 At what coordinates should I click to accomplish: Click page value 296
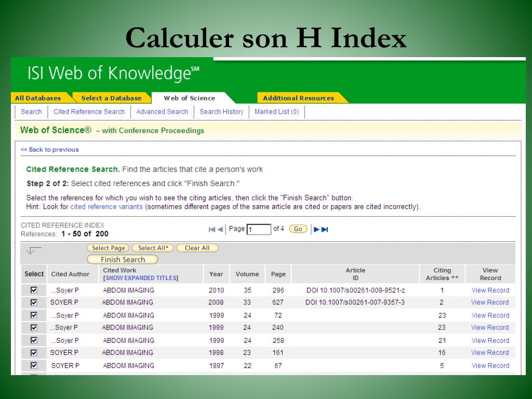pos(278,290)
